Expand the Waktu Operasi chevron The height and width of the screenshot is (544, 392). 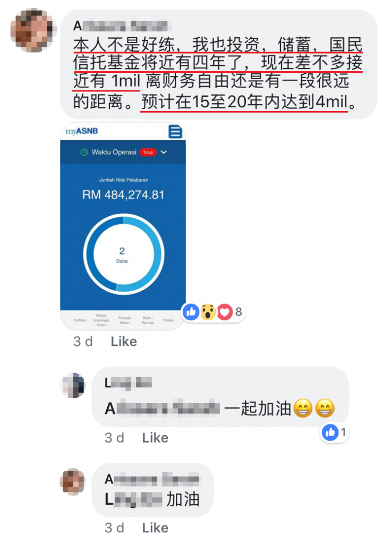coord(164,152)
